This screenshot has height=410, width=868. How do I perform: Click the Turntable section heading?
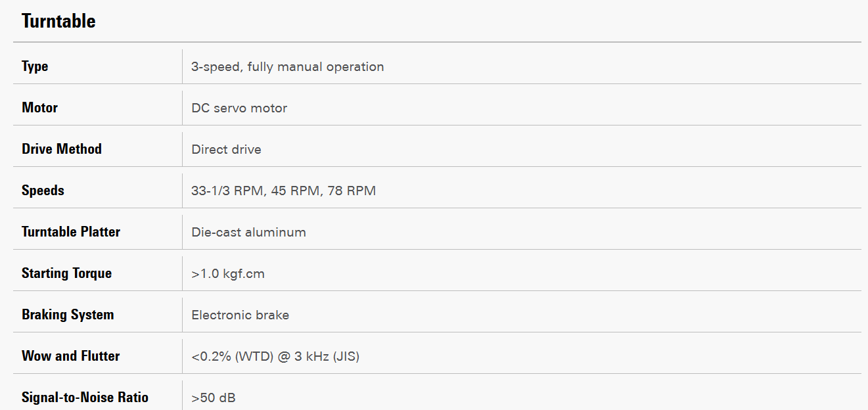click(x=58, y=21)
